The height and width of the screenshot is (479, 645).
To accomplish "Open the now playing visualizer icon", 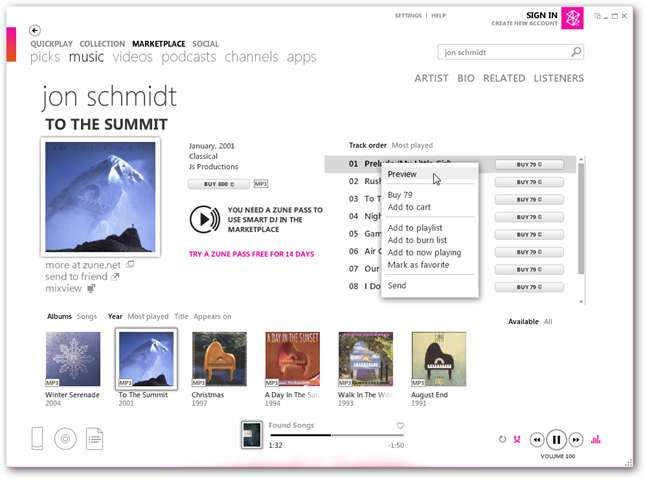I will 596,439.
